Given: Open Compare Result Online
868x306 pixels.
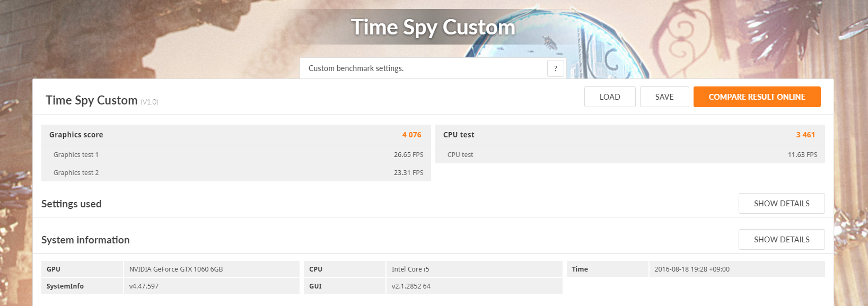Looking at the screenshot, I should tap(757, 97).
